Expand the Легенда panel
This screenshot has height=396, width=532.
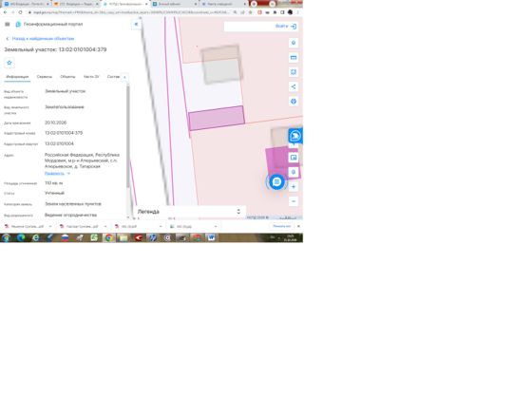(189, 211)
